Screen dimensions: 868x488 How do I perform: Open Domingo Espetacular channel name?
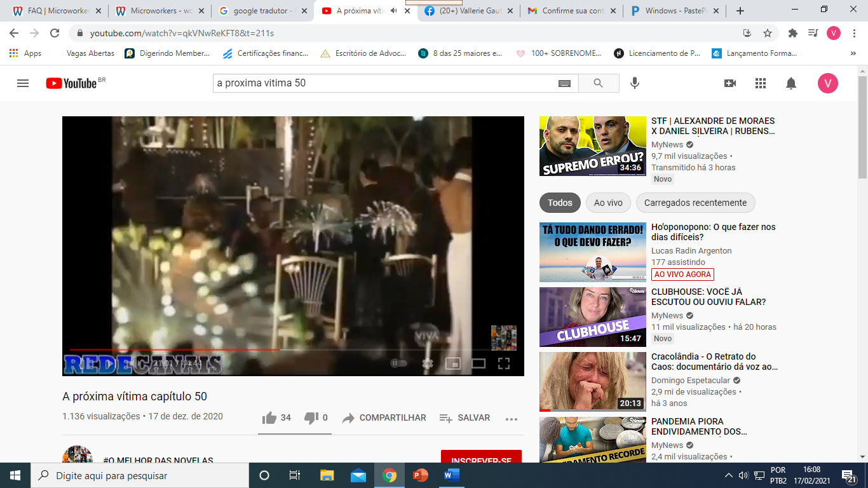[x=691, y=381]
